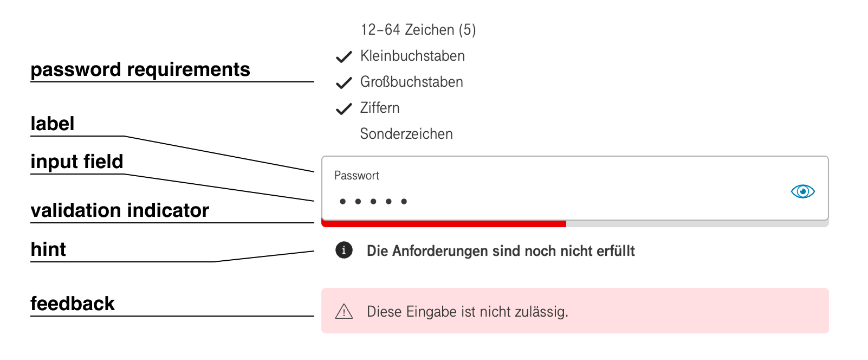Click the warning triangle icon
Image resolution: width=868 pixels, height=360 pixels.
click(344, 312)
